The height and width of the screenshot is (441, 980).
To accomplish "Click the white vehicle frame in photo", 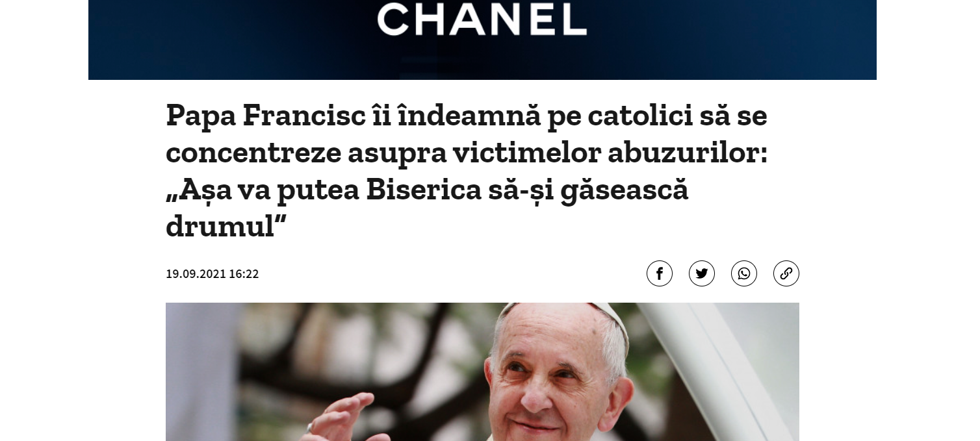I will (715, 364).
